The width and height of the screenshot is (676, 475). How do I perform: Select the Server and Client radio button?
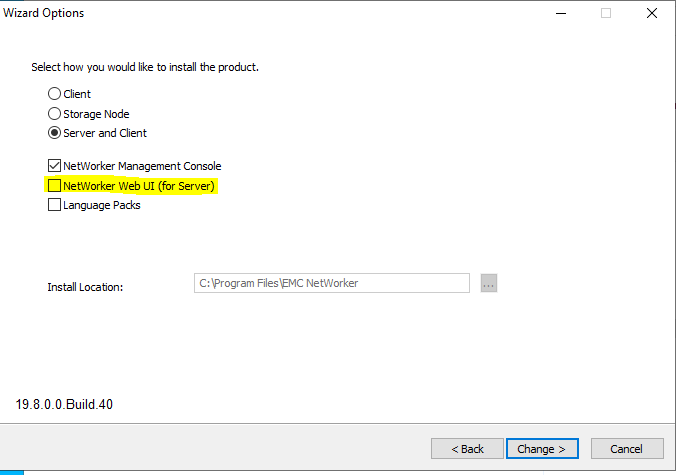tap(54, 133)
